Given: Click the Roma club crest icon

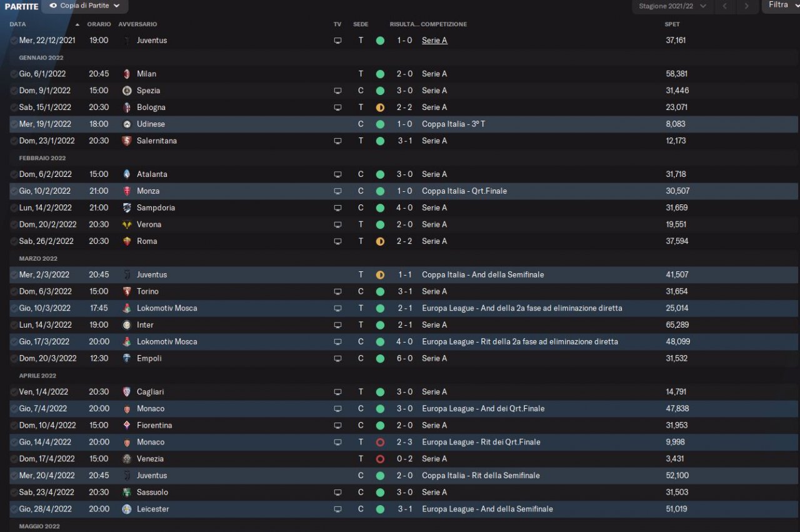Looking at the screenshot, I should click(127, 241).
